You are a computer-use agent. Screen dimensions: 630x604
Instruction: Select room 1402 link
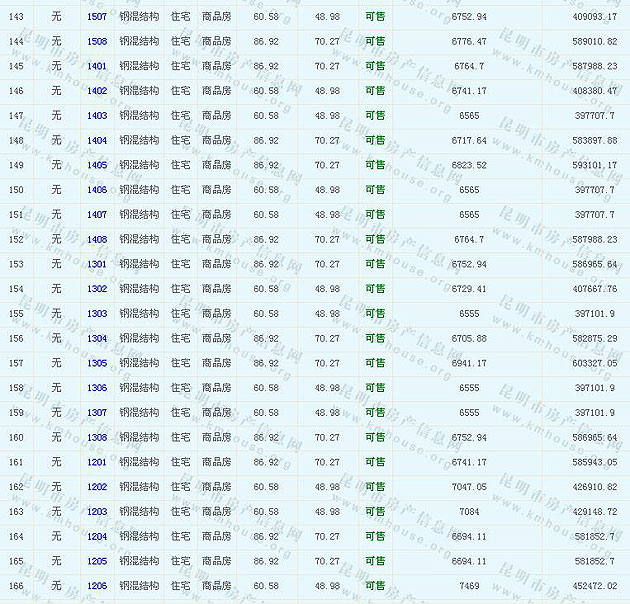coord(97,91)
